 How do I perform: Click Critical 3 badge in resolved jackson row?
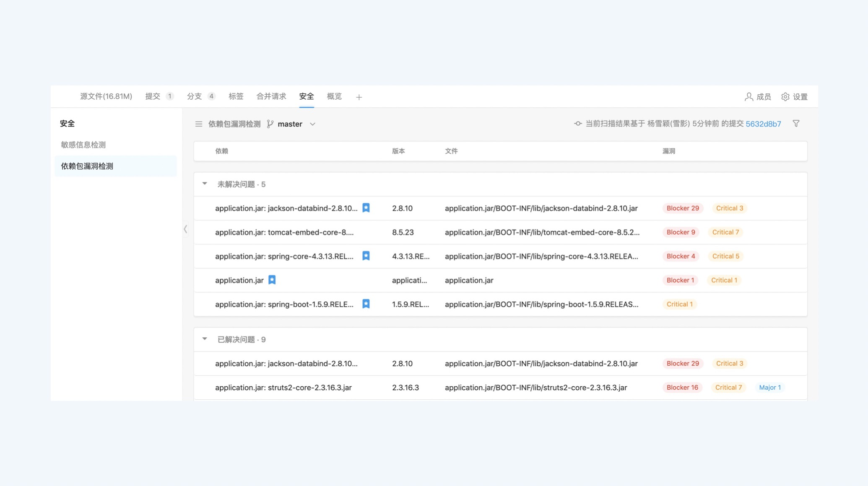(729, 363)
